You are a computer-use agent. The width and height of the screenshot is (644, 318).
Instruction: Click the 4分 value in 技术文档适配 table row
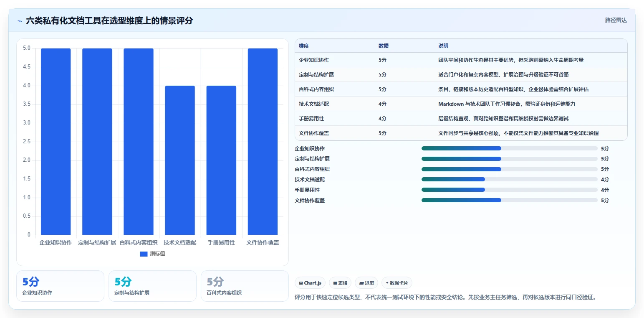382,104
